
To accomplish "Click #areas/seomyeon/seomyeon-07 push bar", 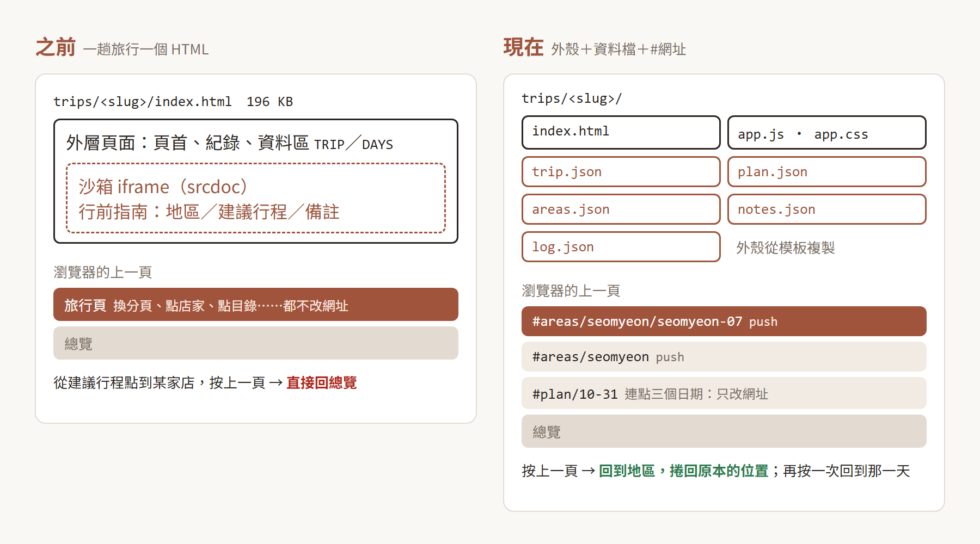I will coord(724,322).
